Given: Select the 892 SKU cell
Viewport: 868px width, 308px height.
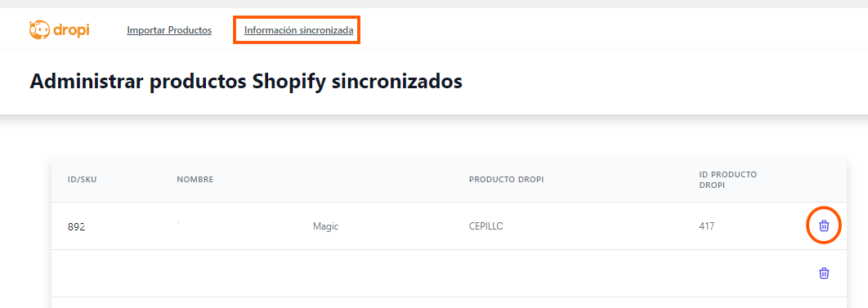Looking at the screenshot, I should click(x=76, y=226).
